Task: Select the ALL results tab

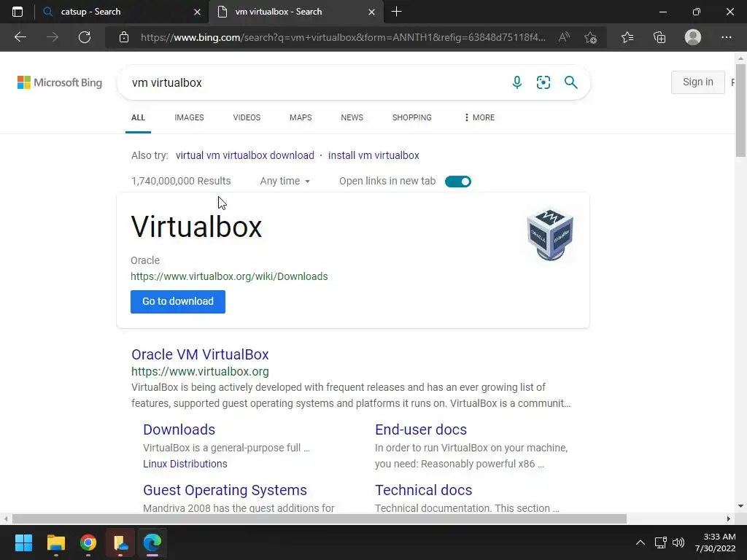Action: (138, 117)
